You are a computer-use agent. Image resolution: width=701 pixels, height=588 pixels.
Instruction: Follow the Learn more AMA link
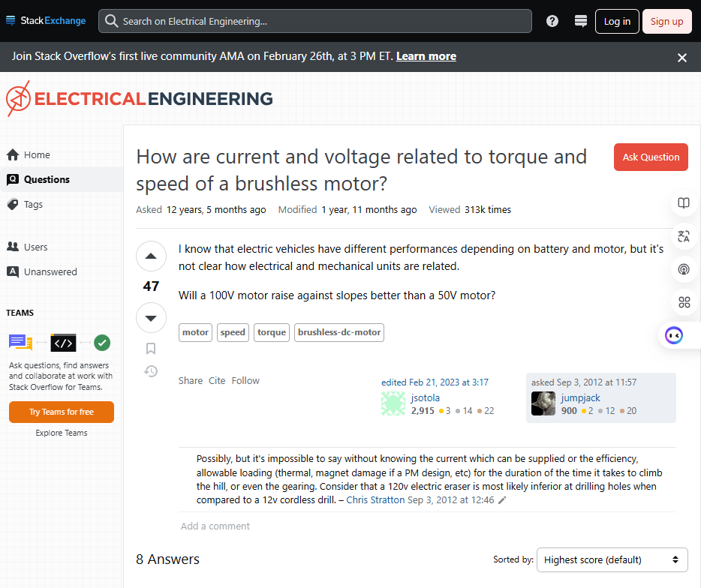tap(426, 56)
